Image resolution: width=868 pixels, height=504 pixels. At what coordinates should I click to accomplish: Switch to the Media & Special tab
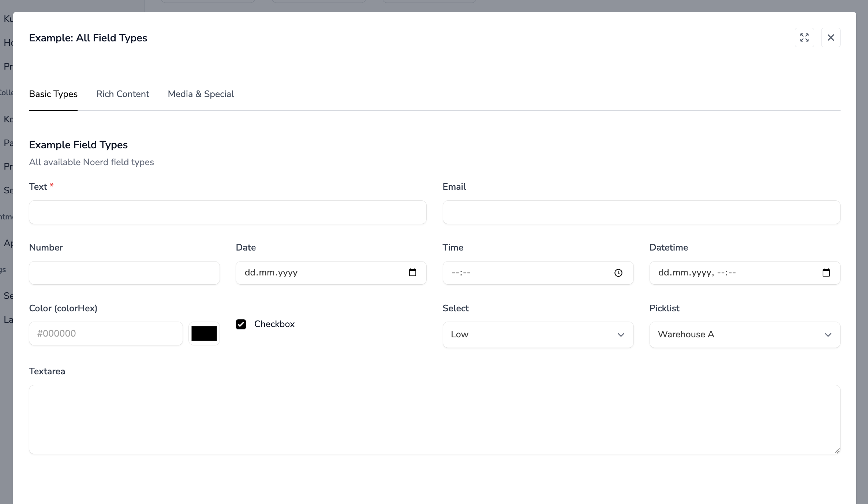pyautogui.click(x=201, y=94)
